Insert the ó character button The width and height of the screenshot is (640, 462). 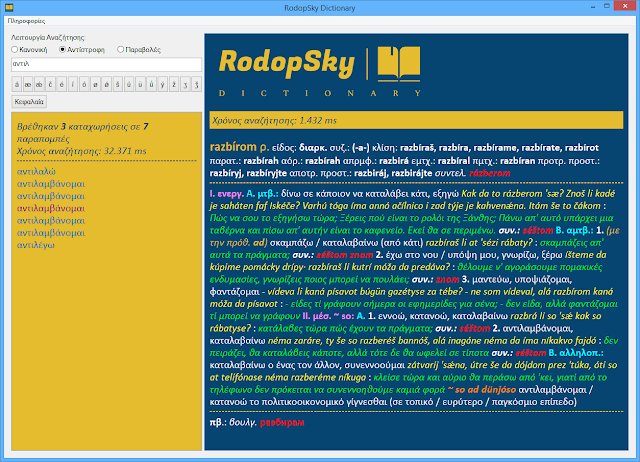pos(84,84)
